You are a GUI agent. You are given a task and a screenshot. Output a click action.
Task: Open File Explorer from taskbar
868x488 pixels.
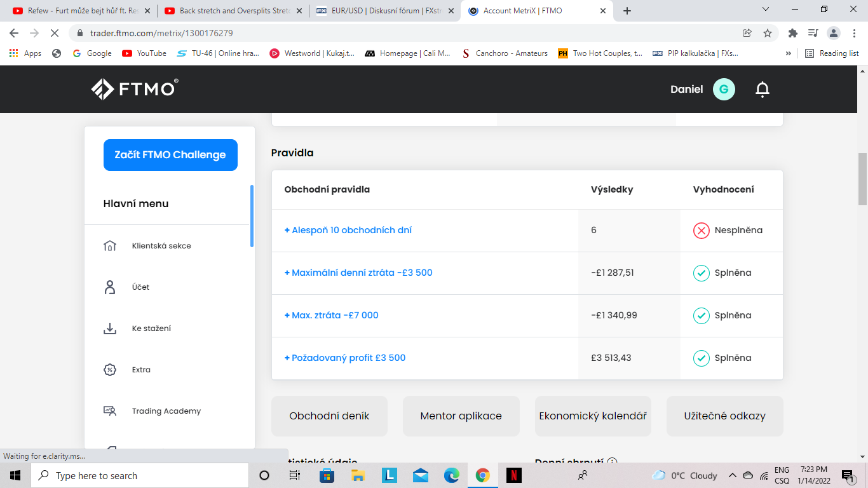pyautogui.click(x=358, y=475)
